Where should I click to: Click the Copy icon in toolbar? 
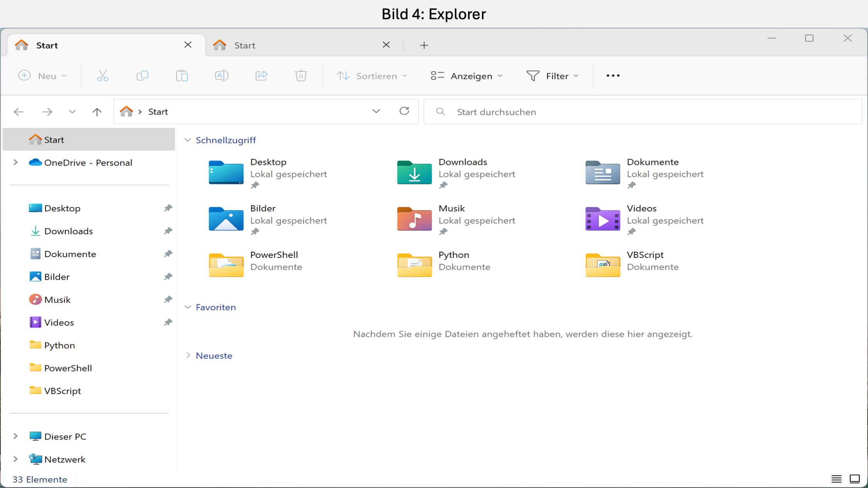point(142,76)
